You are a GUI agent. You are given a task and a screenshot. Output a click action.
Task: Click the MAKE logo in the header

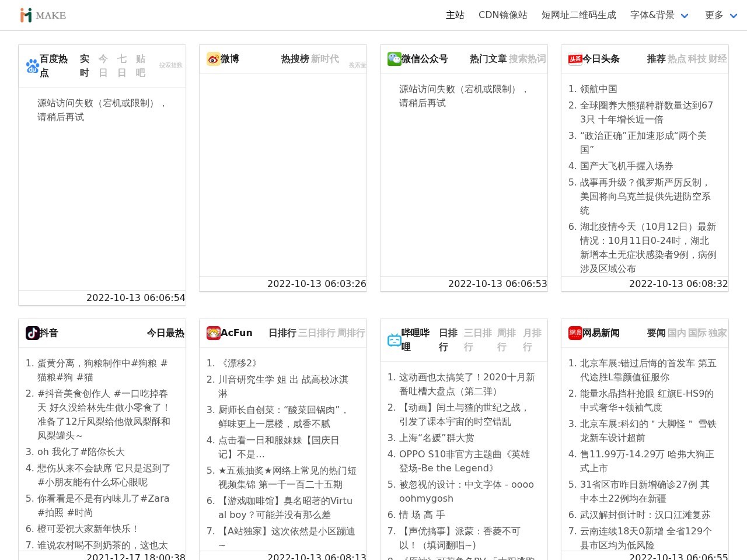coord(43,15)
